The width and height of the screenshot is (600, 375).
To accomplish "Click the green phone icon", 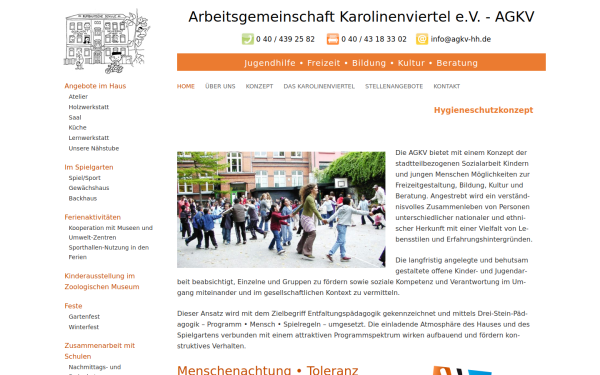I will [248, 39].
